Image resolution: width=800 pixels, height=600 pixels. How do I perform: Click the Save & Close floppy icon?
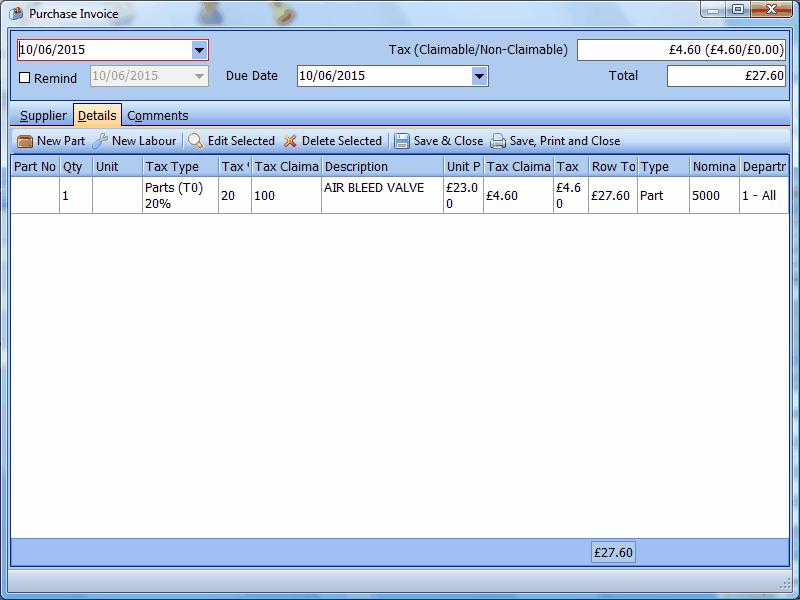(402, 141)
